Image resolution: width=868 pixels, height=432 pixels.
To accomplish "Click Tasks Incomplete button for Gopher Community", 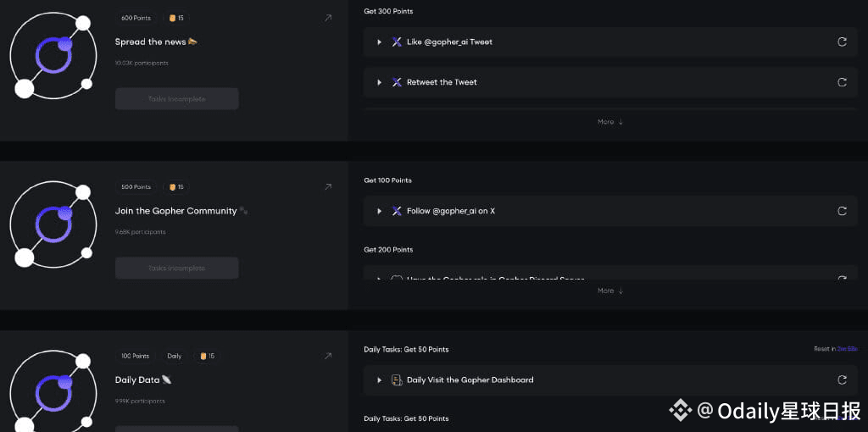I will 176,269.
